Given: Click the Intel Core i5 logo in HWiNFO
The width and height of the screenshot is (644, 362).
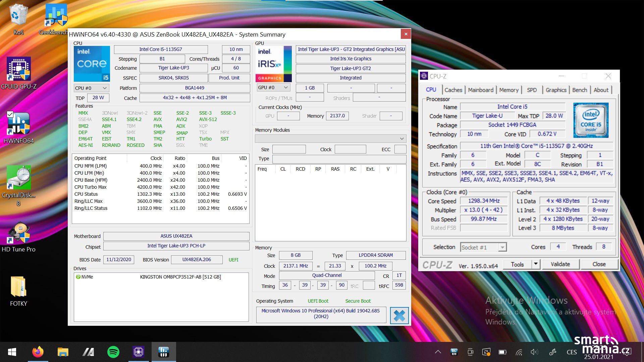Looking at the screenshot, I should [92, 64].
